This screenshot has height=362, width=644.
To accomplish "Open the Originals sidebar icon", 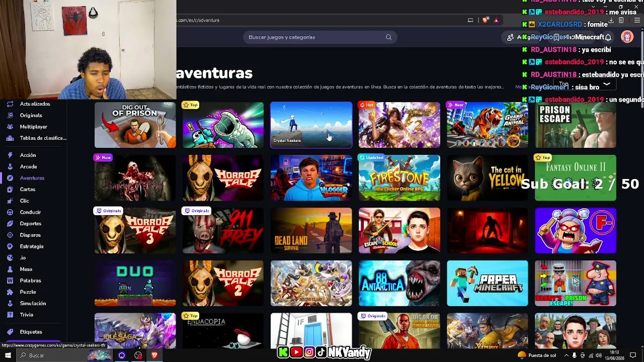I will pos(10,116).
